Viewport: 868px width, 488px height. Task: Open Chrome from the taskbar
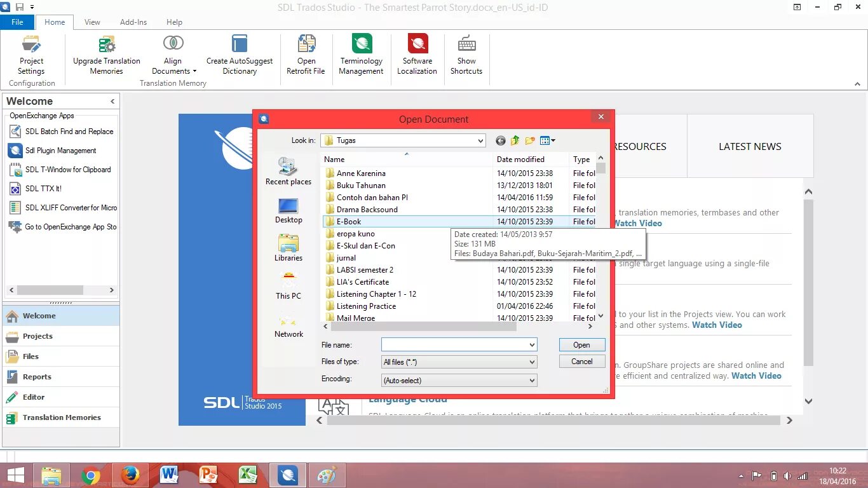(91, 475)
